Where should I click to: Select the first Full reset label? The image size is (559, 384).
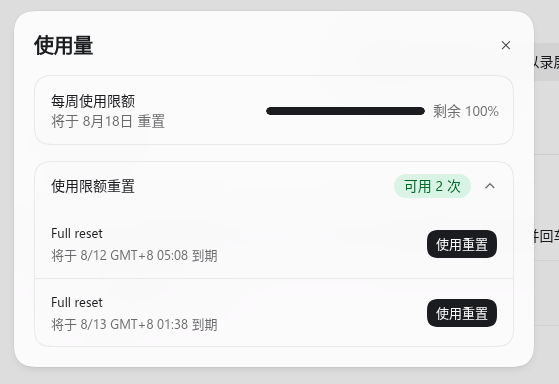coord(77,234)
